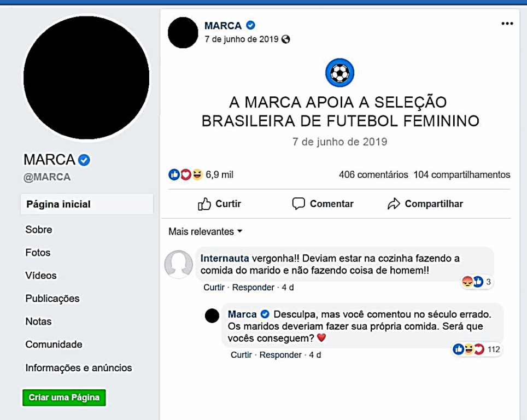Open the Comunidade section

click(x=54, y=345)
